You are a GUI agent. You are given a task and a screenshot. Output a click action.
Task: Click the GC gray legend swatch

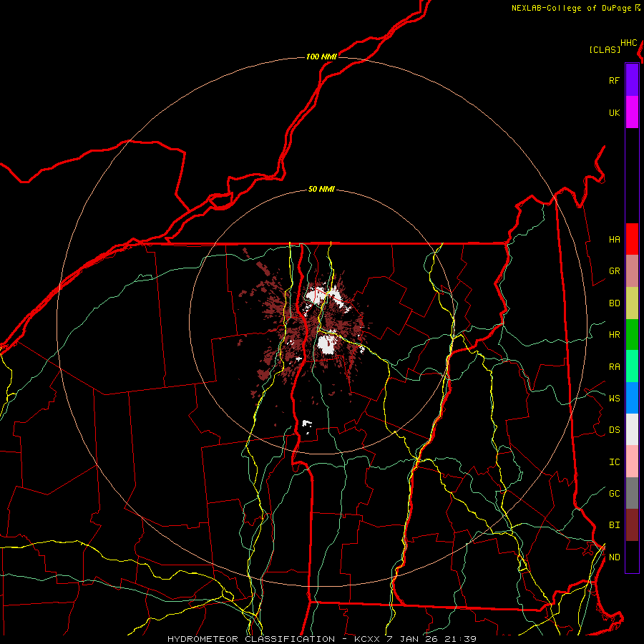632,493
